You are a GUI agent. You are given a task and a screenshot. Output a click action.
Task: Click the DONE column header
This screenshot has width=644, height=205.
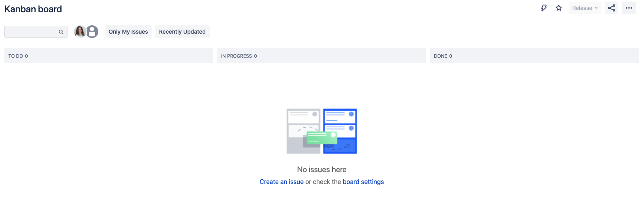535,56
